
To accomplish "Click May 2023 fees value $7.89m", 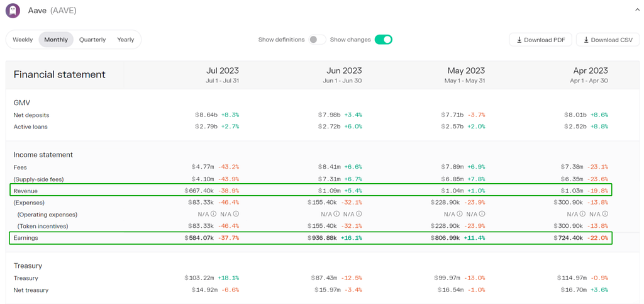I will [x=453, y=167].
